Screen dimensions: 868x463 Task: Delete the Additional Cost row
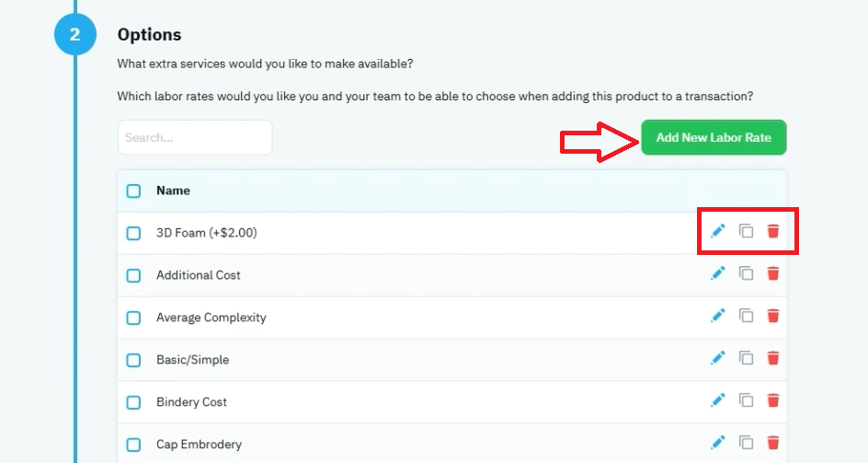[x=773, y=272]
